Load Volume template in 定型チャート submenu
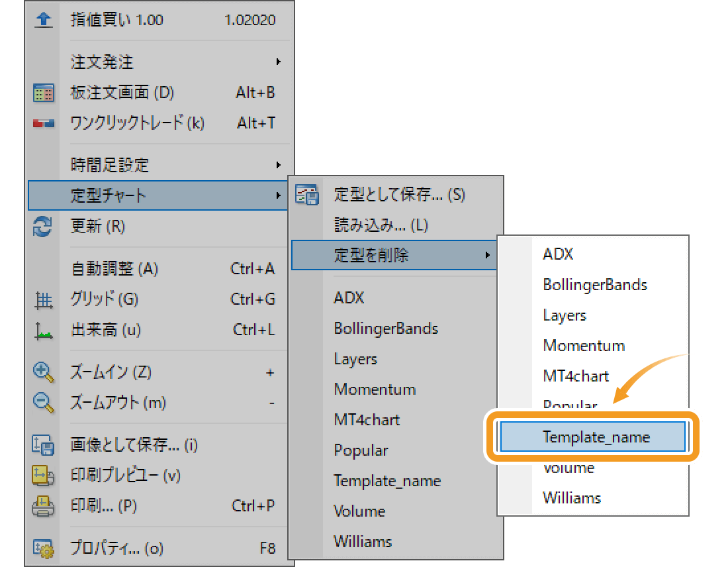 point(396,511)
